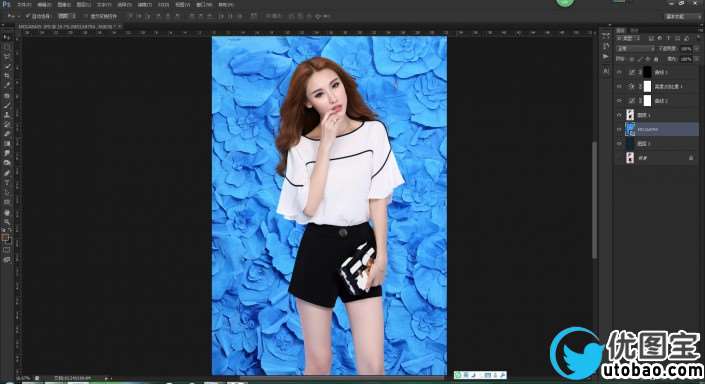
Task: Open the first menu in the menu bar
Action: tap(24, 4)
